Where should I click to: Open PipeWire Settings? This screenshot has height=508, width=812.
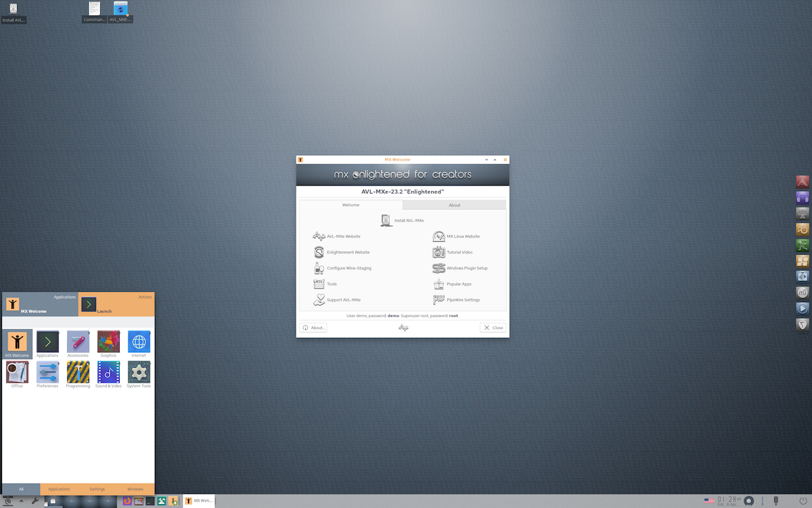[x=457, y=299]
